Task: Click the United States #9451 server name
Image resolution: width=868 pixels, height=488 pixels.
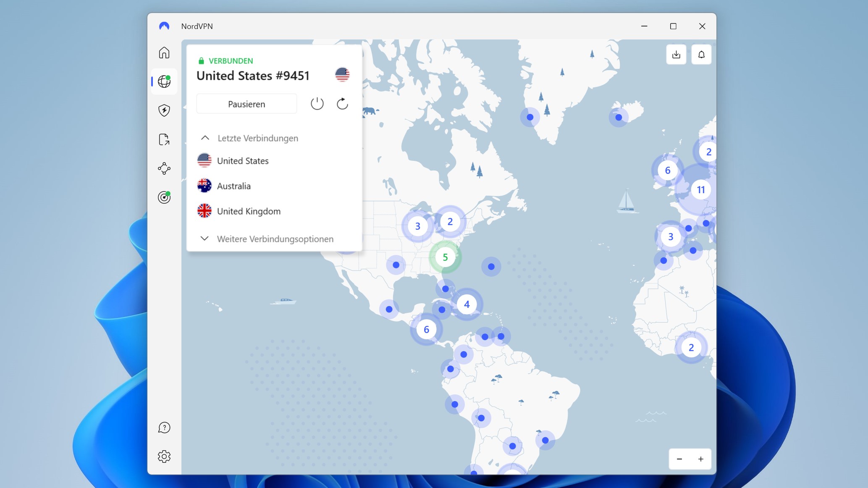Action: click(253, 76)
